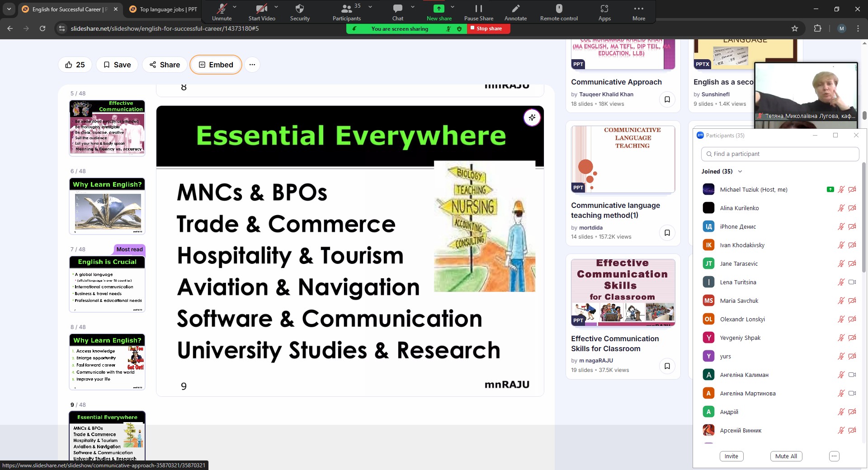868x470 pixels.
Task: Click the slide actions ellipsis button
Action: tap(252, 65)
